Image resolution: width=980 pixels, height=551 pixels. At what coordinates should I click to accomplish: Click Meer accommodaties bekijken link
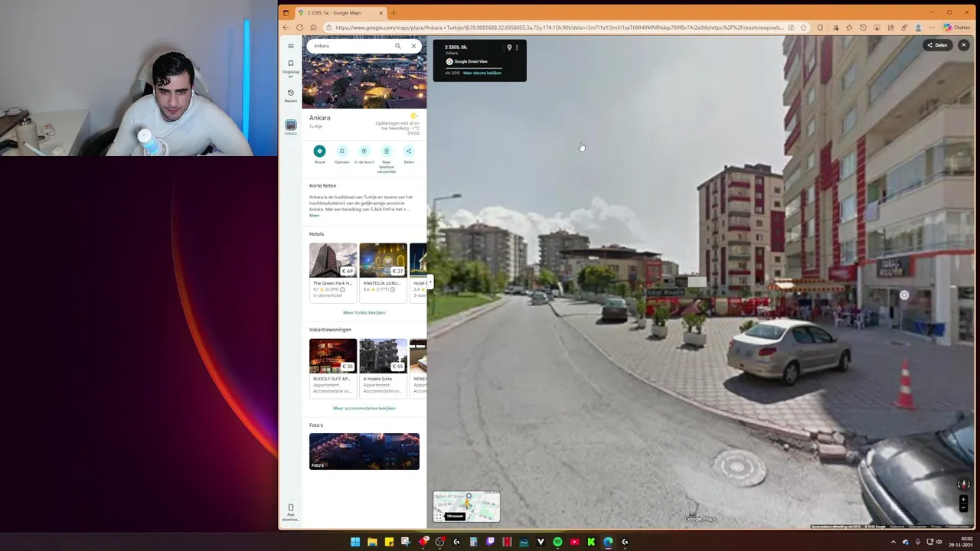coord(364,409)
